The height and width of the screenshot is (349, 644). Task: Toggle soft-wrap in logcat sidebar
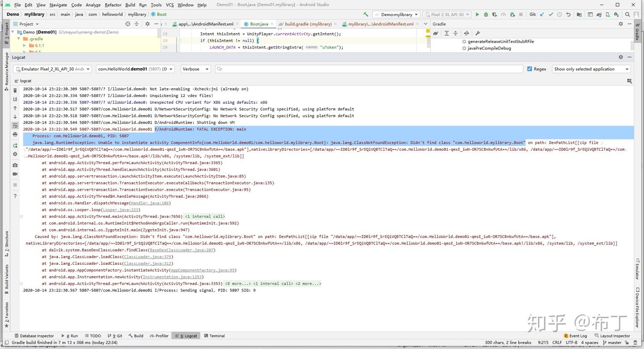[15, 125]
